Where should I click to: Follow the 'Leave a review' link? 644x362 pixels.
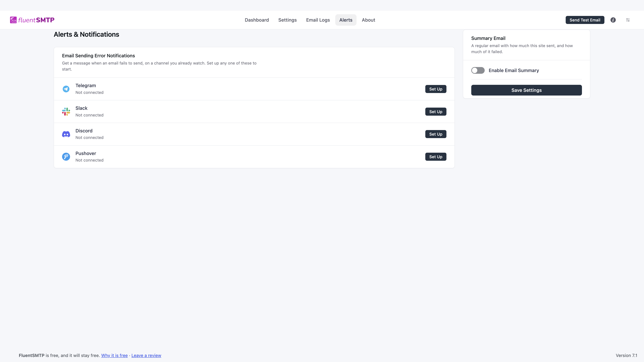click(x=146, y=355)
